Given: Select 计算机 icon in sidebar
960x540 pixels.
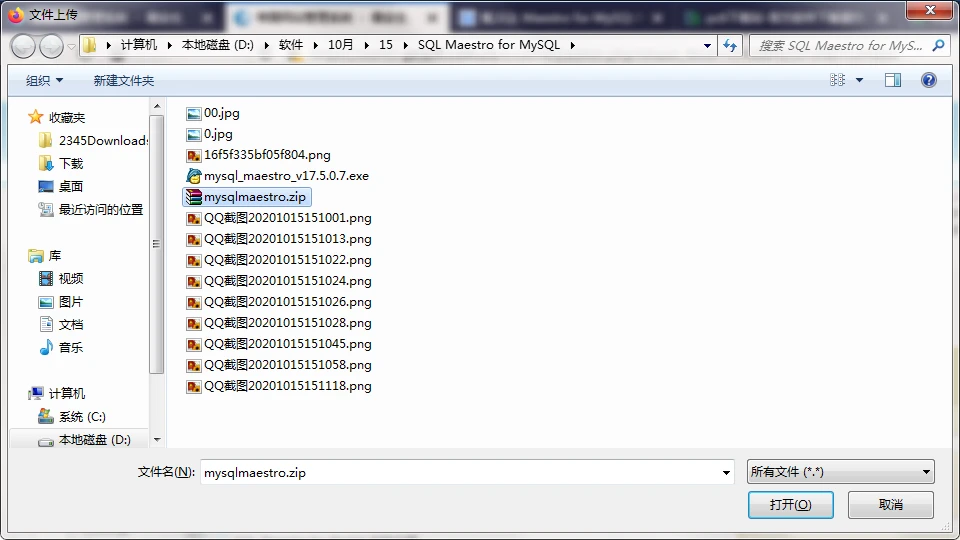Looking at the screenshot, I should pyautogui.click(x=36, y=393).
